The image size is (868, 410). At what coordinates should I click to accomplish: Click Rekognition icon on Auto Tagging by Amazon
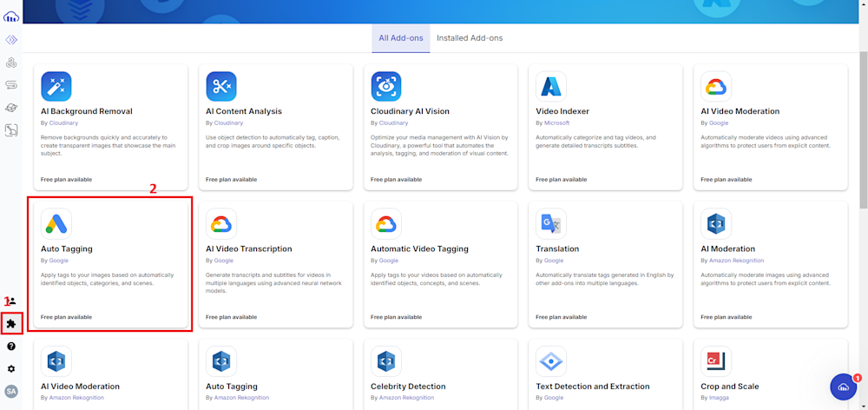point(220,361)
